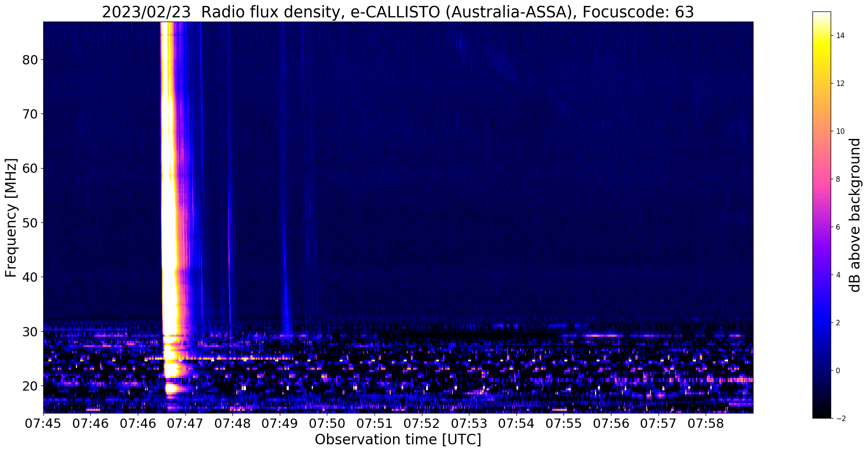Click the 07:45 time tick label

43,424
